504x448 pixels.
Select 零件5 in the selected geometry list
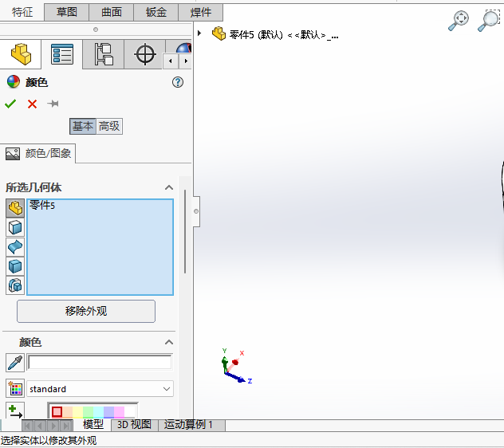[42, 205]
